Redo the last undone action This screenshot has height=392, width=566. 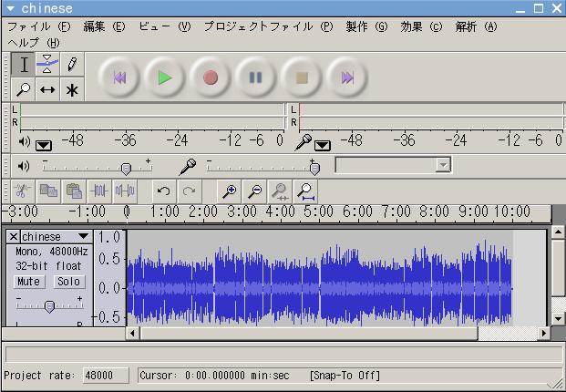(190, 191)
